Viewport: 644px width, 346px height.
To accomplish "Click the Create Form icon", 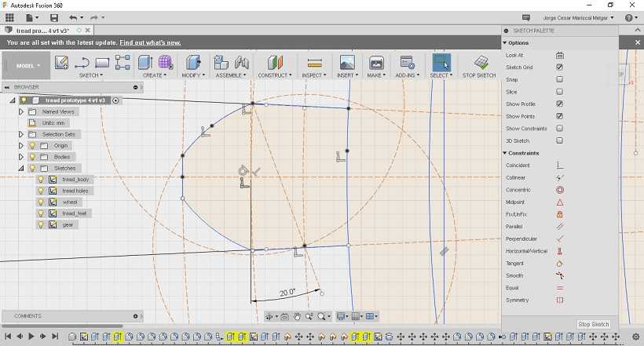I will coord(165,63).
